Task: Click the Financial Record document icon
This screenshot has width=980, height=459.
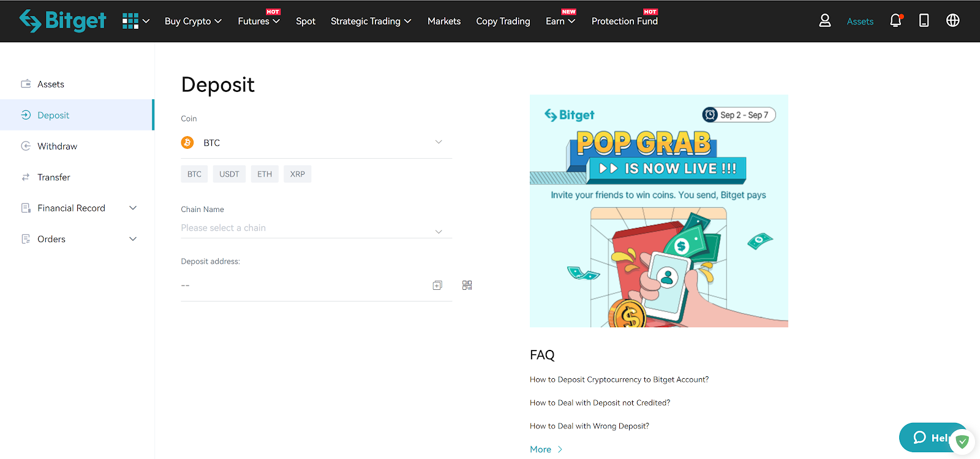Action: coord(26,208)
